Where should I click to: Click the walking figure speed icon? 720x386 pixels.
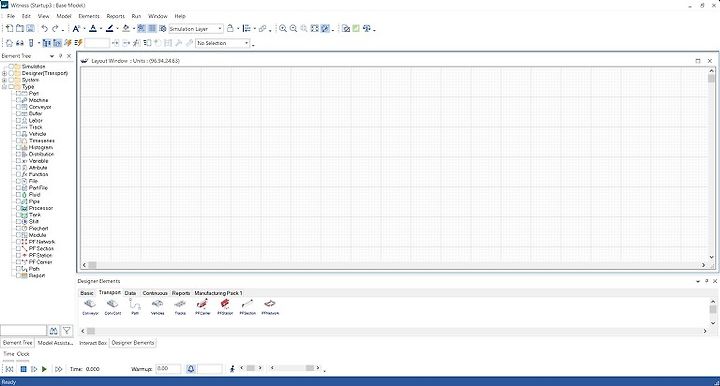tap(232, 369)
